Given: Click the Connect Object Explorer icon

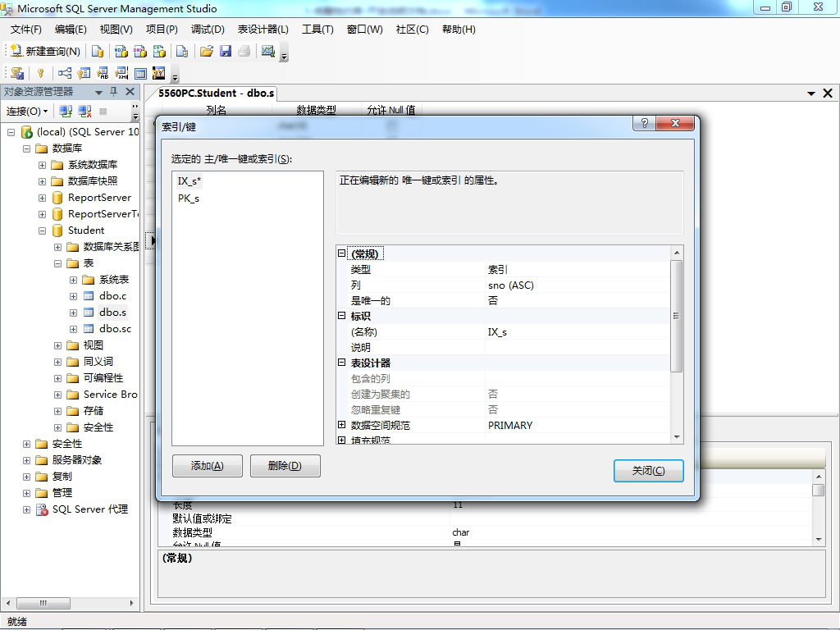Looking at the screenshot, I should (x=66, y=112).
